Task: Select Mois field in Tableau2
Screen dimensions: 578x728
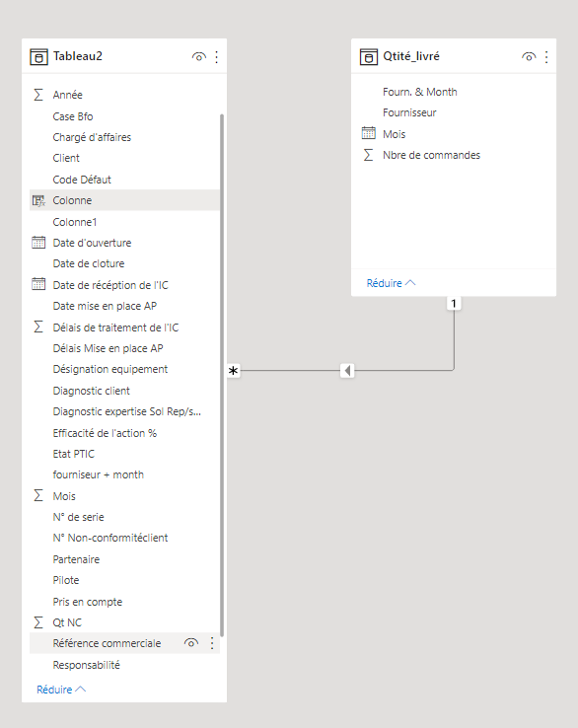Action: tap(124, 496)
